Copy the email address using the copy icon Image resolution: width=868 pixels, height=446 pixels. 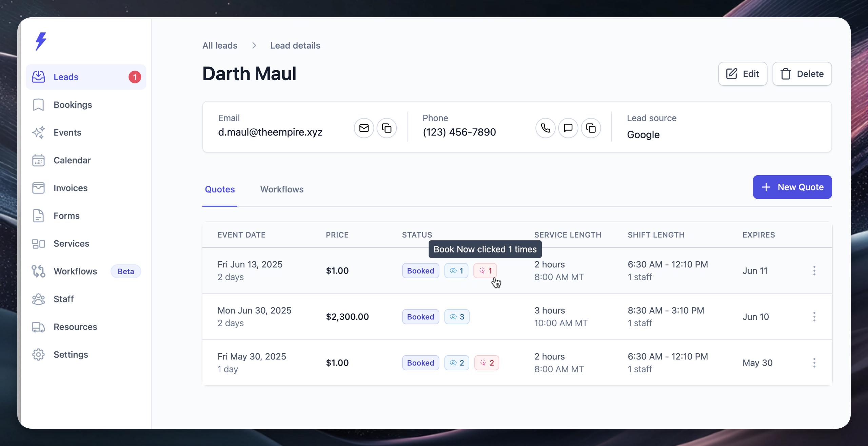click(x=387, y=128)
